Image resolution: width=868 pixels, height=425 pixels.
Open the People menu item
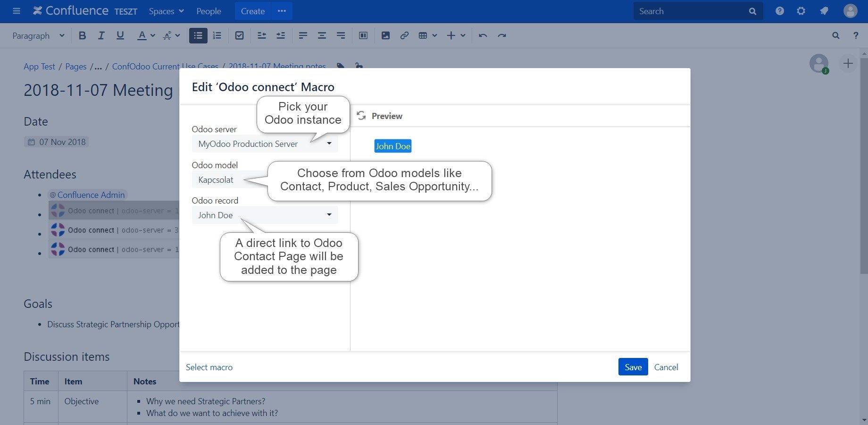click(x=209, y=11)
